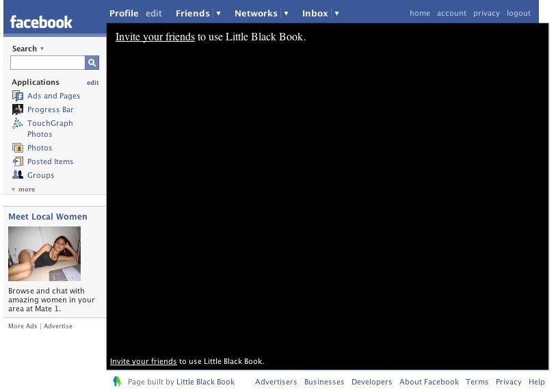Open account settings link
Screen dimensions: 556x392
tap(451, 13)
